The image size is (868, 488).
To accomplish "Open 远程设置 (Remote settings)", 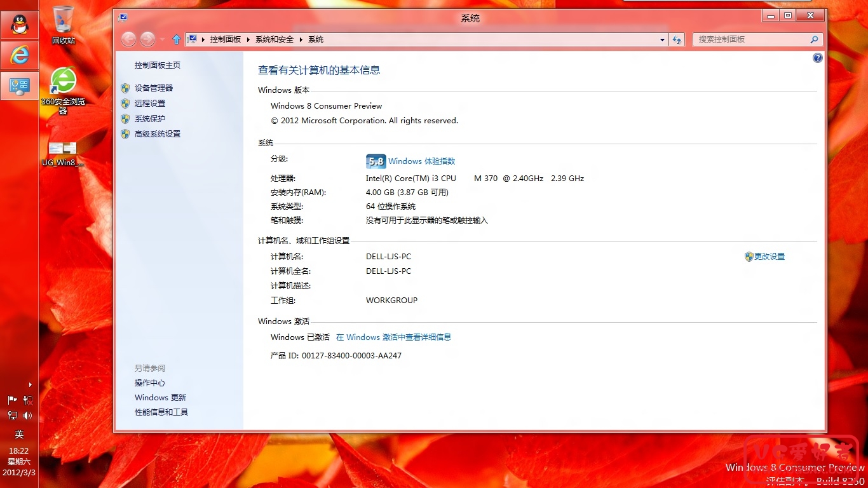I will click(150, 104).
